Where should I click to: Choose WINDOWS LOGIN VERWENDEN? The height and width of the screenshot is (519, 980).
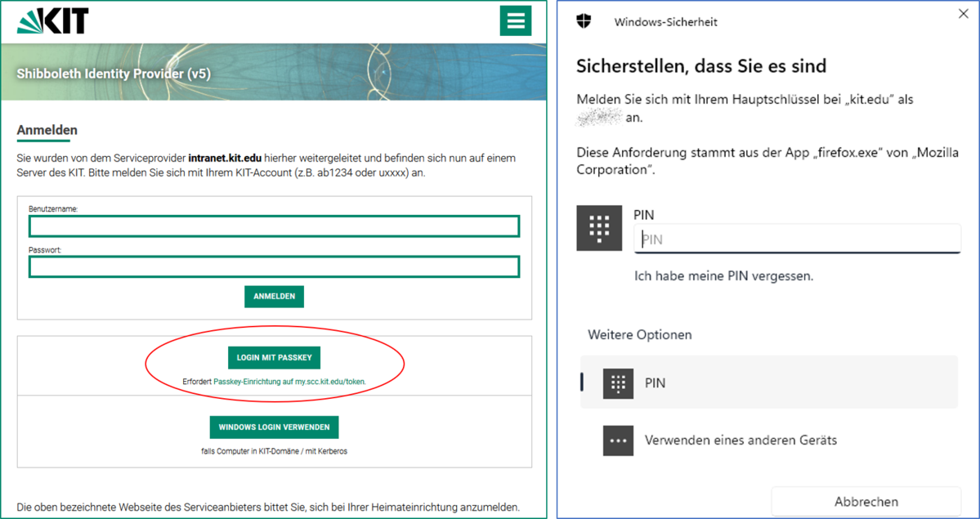coord(274,427)
